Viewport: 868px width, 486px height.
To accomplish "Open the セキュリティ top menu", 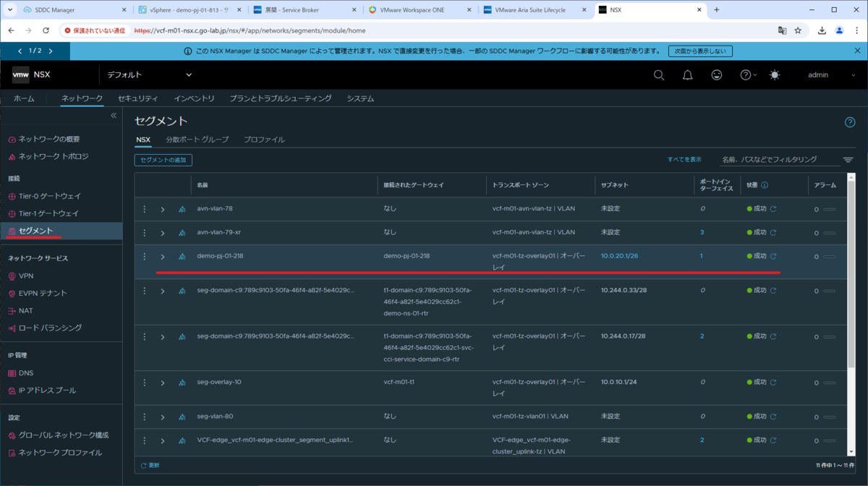I will [x=137, y=98].
